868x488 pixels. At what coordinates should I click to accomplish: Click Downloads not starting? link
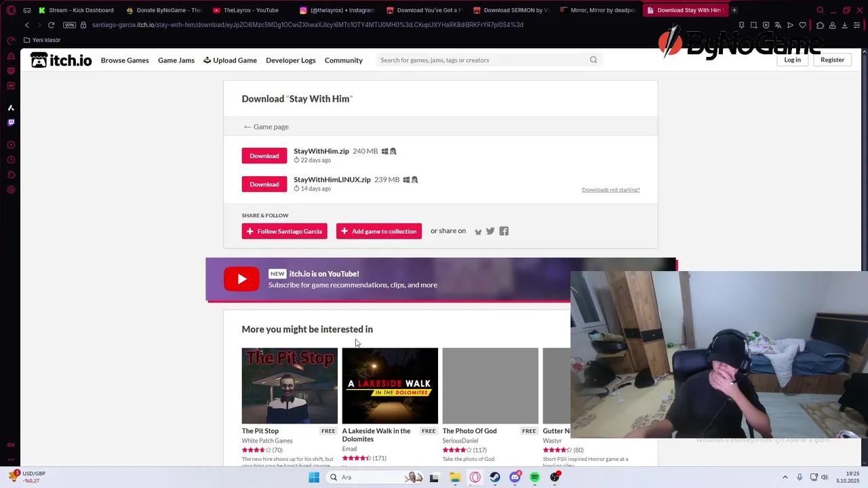pos(611,190)
